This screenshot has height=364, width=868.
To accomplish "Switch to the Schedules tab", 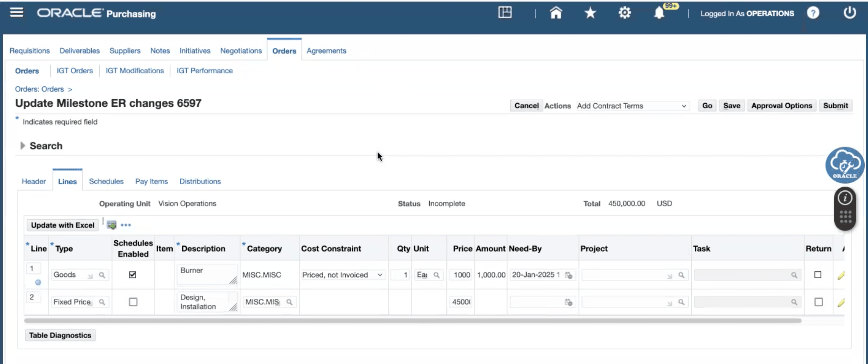I will point(106,181).
